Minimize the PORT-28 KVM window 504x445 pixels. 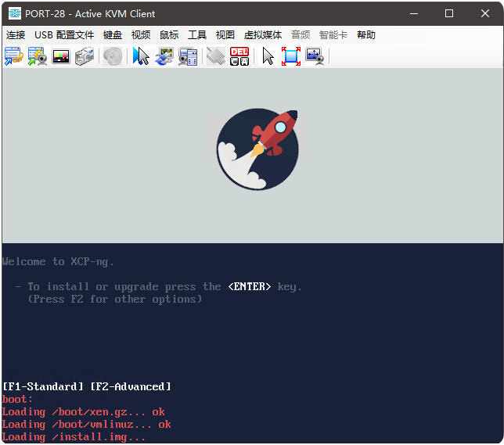(414, 13)
